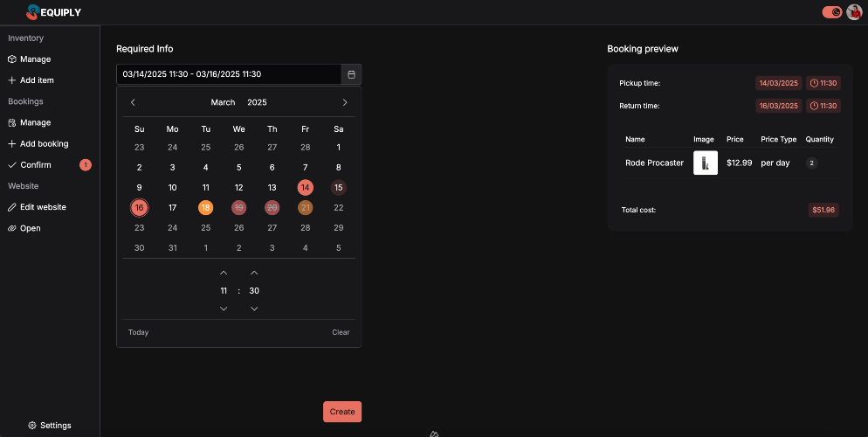
Task: Click the Quantity column header
Action: pyautogui.click(x=819, y=139)
